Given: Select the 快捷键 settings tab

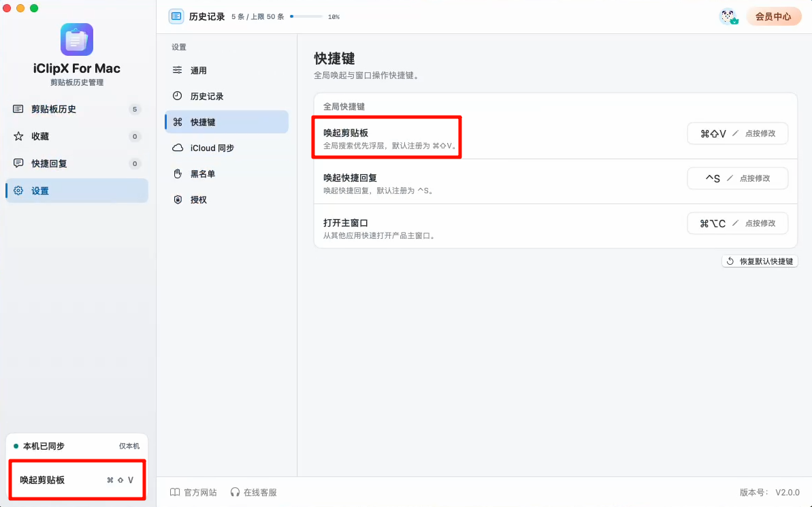Looking at the screenshot, I should coord(226,122).
